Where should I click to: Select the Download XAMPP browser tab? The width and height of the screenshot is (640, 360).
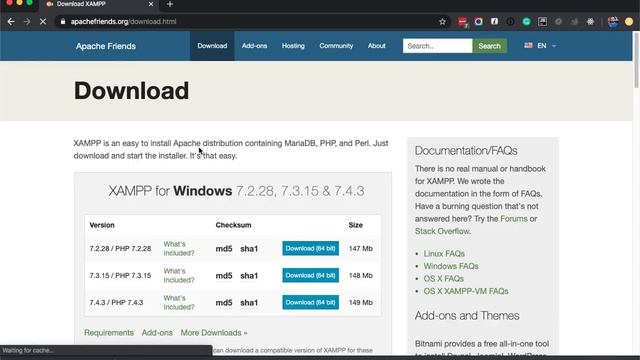click(x=99, y=4)
